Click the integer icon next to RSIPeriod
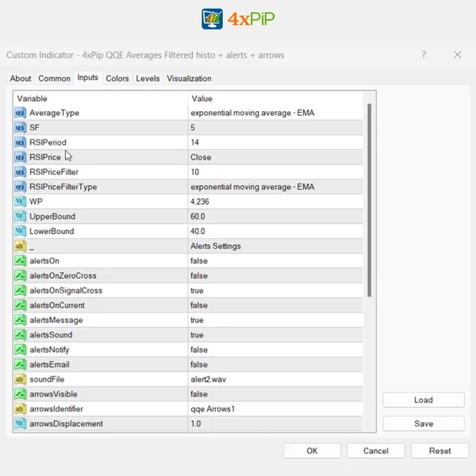Screen dimensions: 476x476 (x=21, y=143)
